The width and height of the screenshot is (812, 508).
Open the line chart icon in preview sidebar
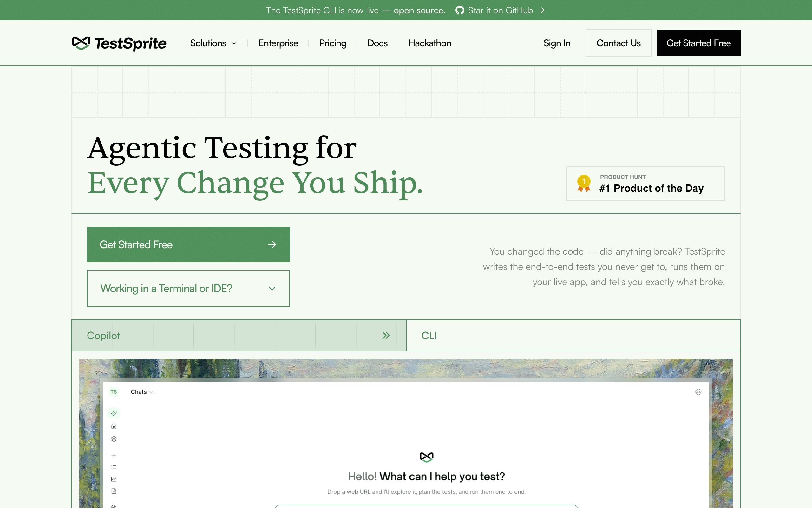114,479
